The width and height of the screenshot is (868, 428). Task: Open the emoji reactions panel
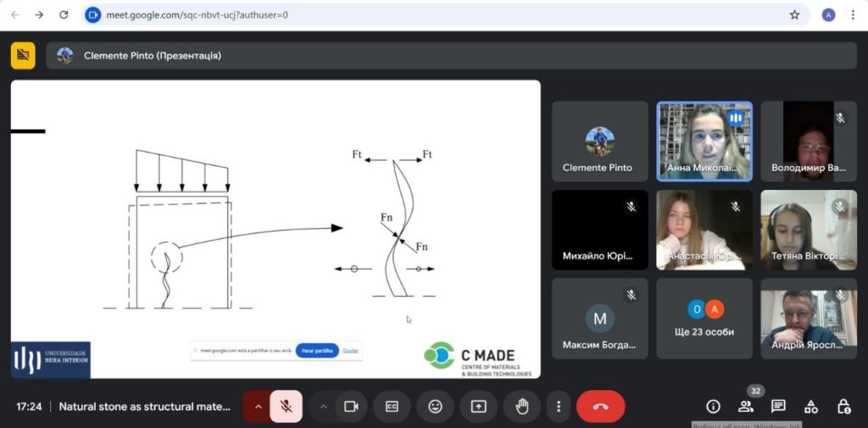(435, 407)
